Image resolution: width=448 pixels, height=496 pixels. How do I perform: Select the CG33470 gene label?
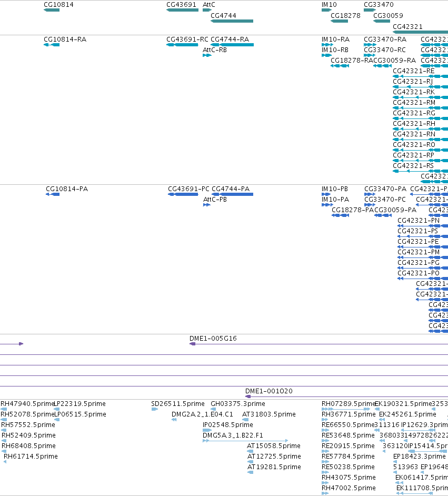tap(379, 5)
